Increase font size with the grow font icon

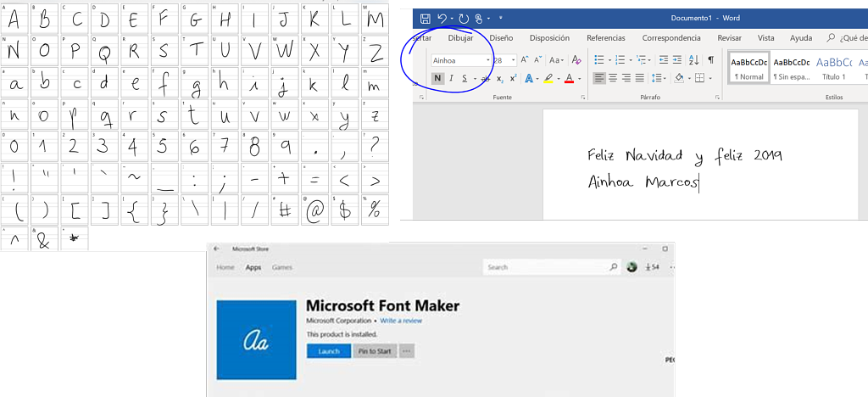click(x=524, y=59)
